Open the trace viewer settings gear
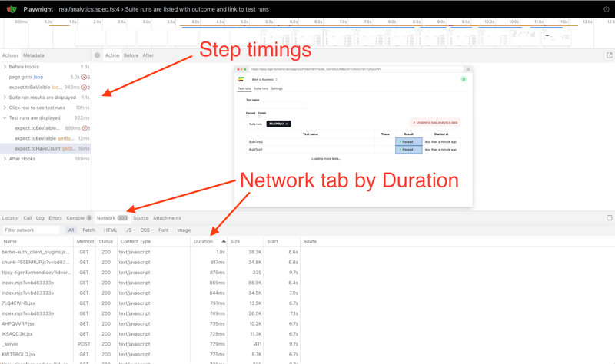 point(607,9)
